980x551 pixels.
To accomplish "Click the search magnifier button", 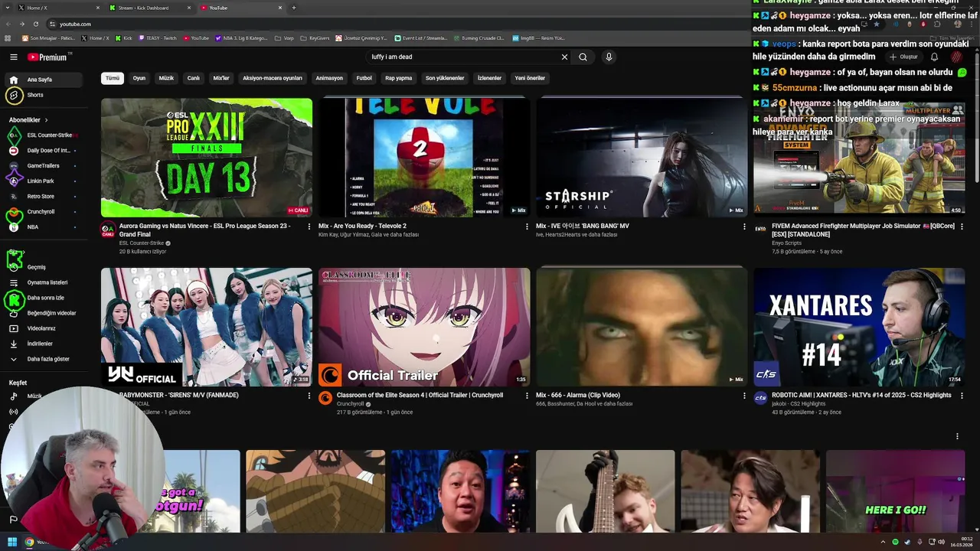I will [583, 57].
